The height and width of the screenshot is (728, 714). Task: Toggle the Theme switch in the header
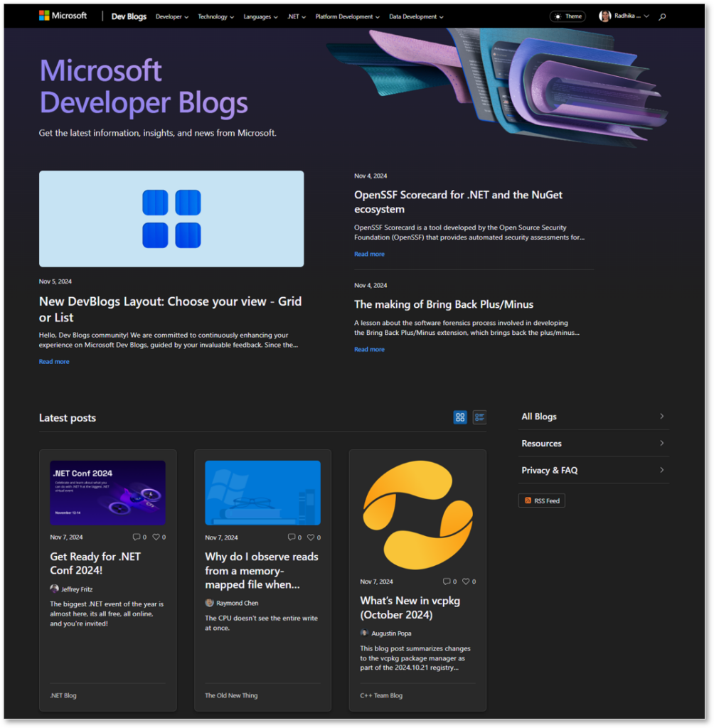(567, 15)
